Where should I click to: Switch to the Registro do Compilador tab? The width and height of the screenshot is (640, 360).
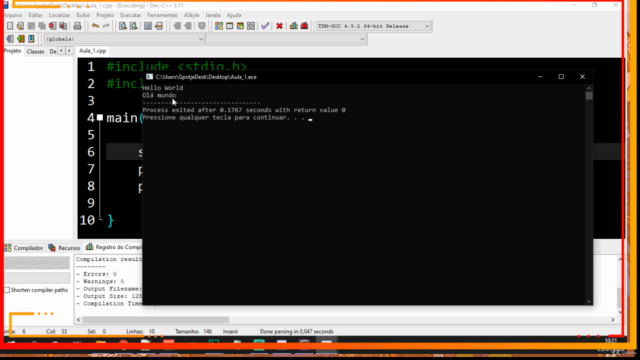point(114,247)
